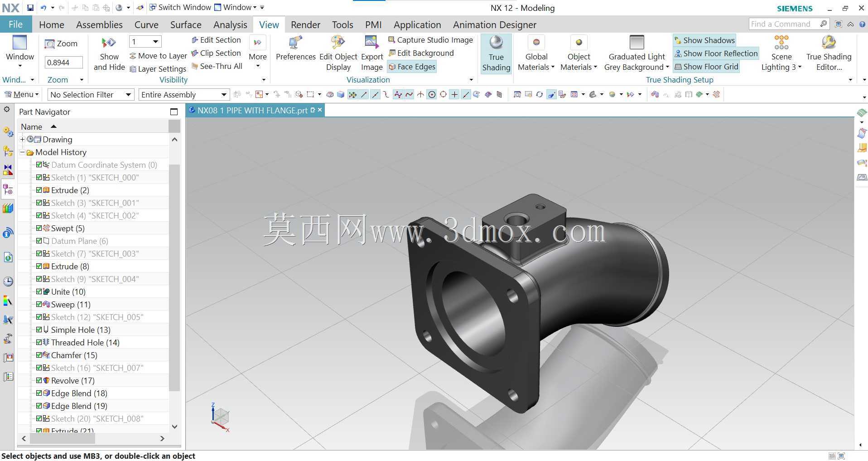The image size is (868, 461).
Task: Uncheck Swept (5) feature checkbox
Action: click(39, 228)
